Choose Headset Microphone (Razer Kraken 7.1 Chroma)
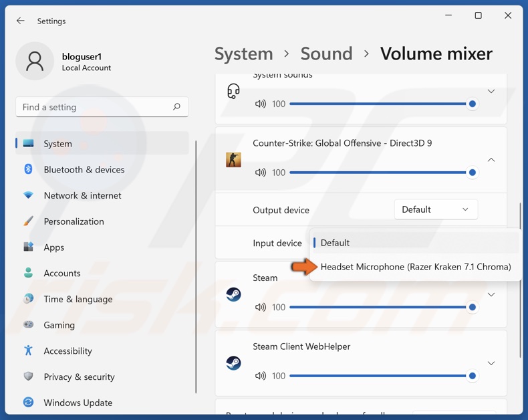The image size is (528, 420). [x=416, y=267]
